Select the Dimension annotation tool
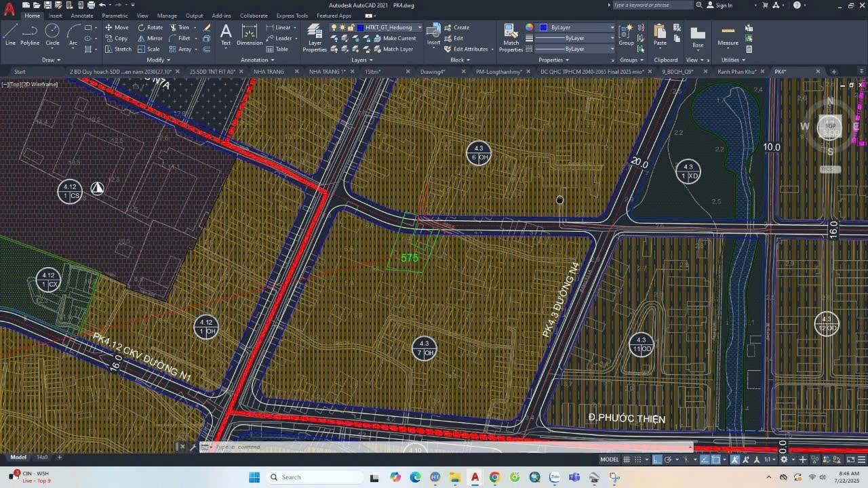868x488 pixels. (250, 35)
